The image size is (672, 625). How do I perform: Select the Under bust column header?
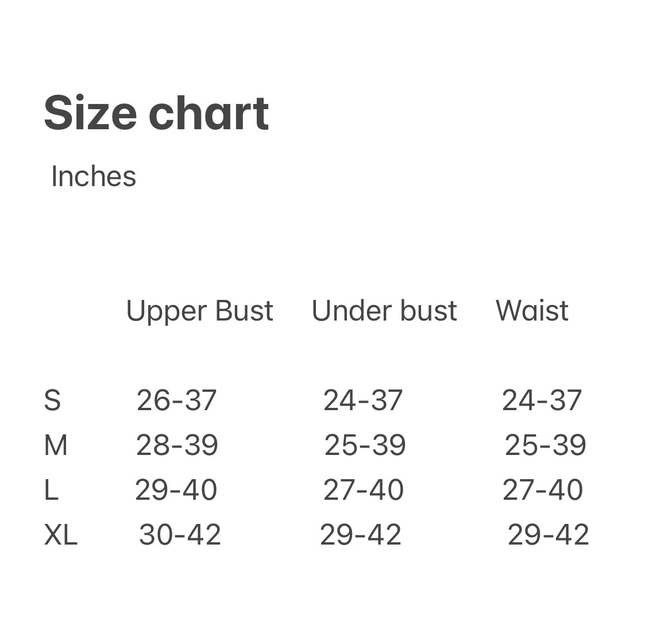[x=384, y=311]
